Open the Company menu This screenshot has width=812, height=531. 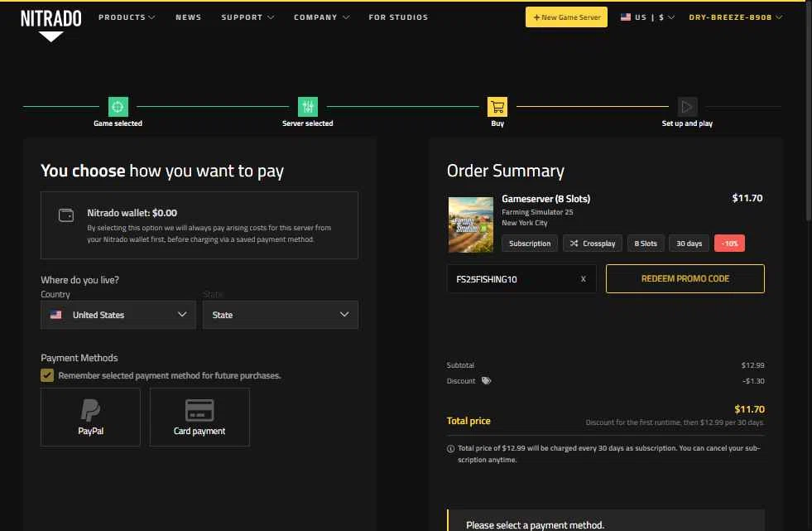pos(322,17)
